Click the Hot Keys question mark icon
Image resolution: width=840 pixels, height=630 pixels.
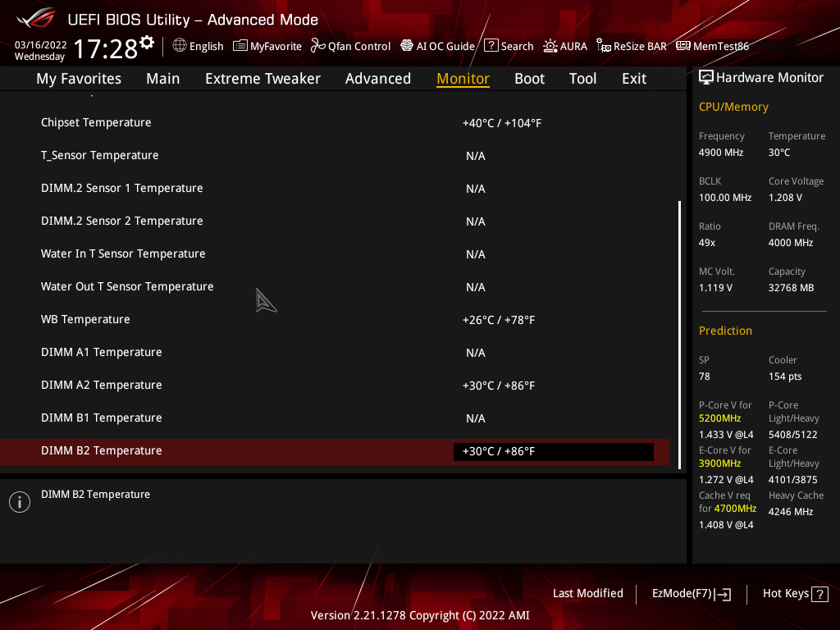[x=819, y=594]
